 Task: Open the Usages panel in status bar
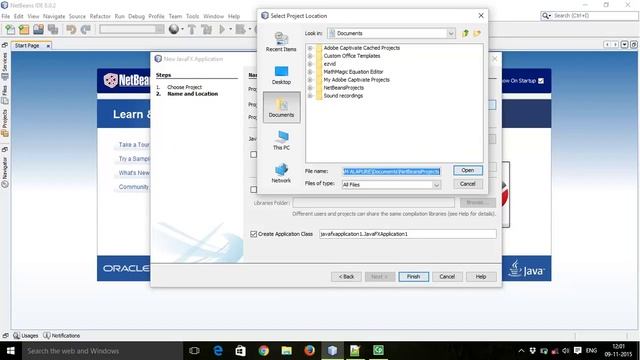pyautogui.click(x=26, y=336)
